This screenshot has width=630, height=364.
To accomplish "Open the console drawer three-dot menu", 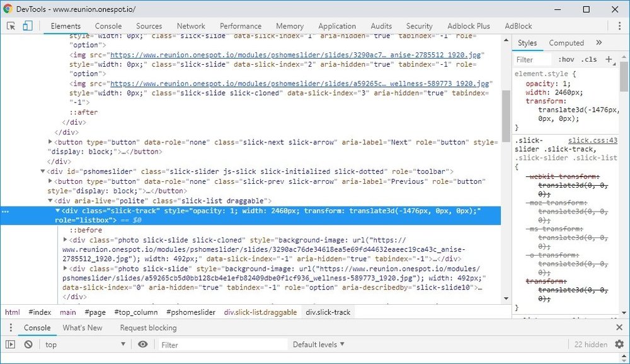I will pos(11,327).
